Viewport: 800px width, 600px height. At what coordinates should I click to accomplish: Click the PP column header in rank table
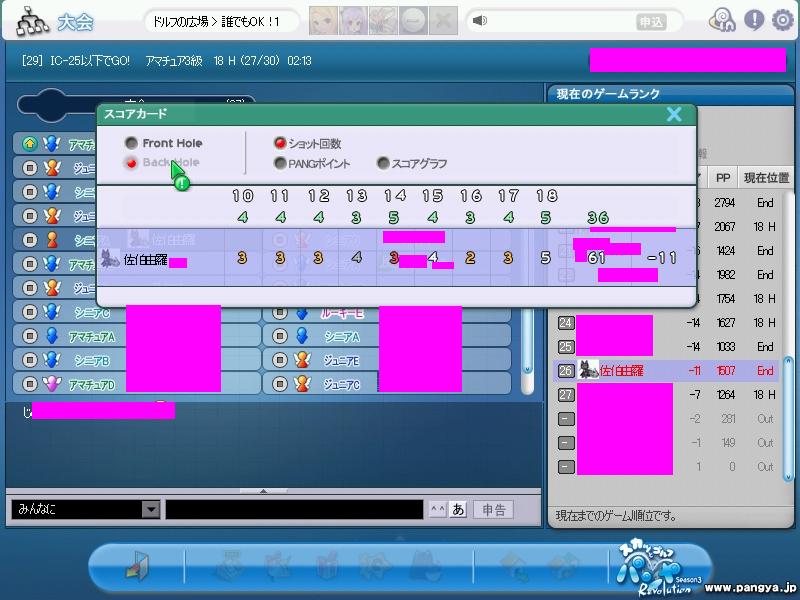click(x=722, y=178)
